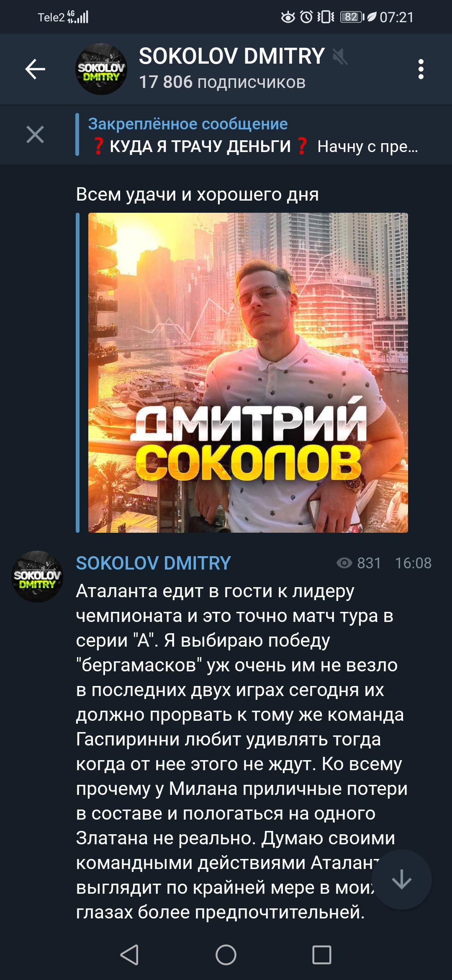
Task: Tap Android home circle navigation button
Action: 226,955
